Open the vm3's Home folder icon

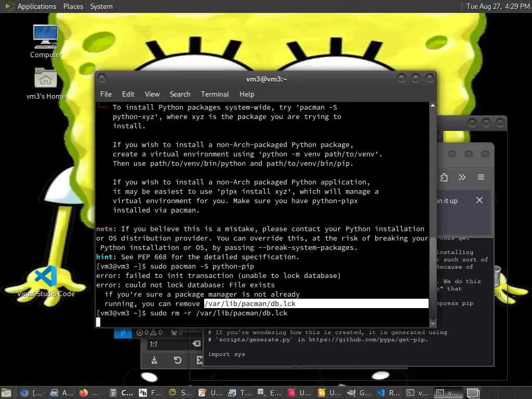(46, 84)
